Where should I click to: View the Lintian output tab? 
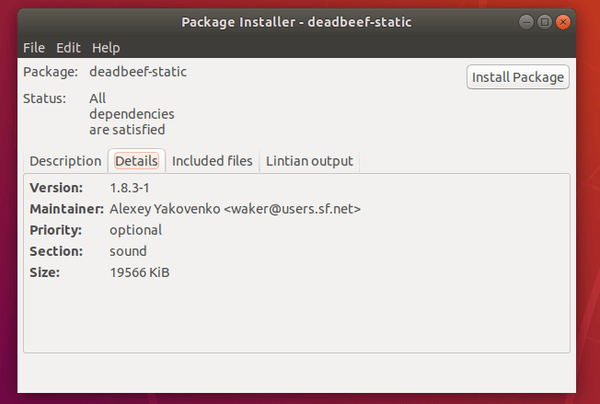click(309, 161)
